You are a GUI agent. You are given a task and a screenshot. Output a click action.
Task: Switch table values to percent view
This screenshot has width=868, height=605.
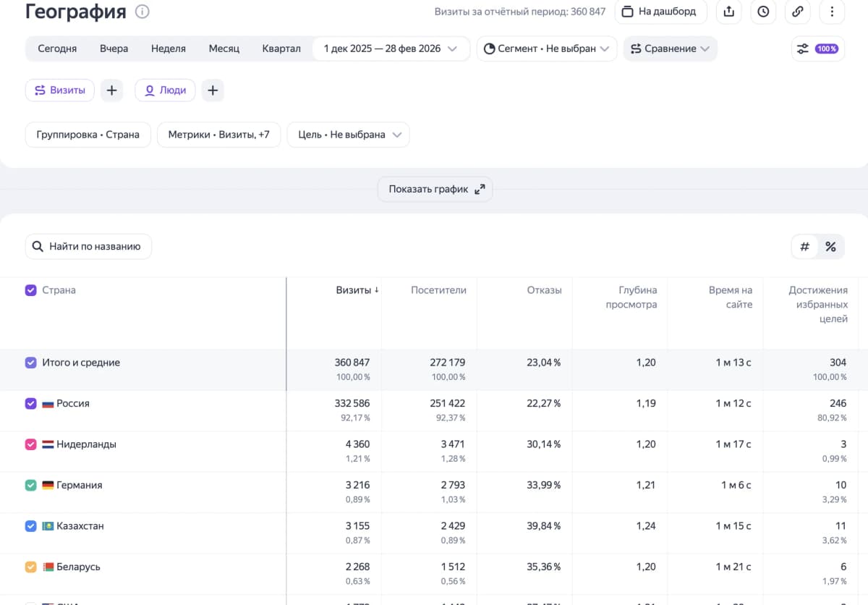(830, 246)
